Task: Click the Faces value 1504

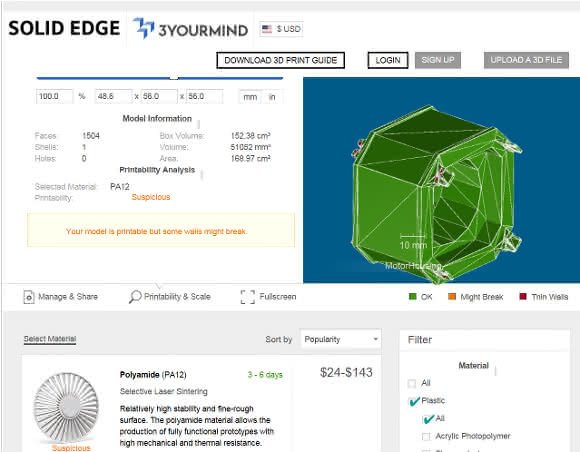Action: click(91, 136)
